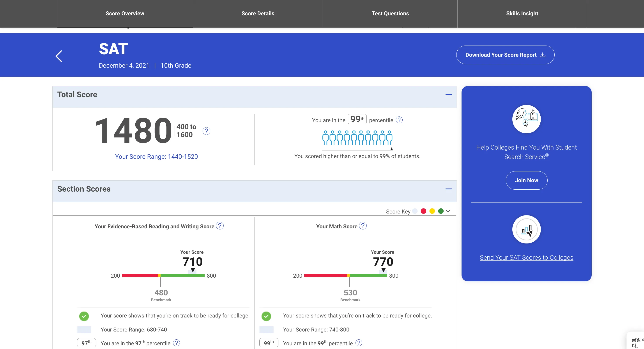This screenshot has height=349, width=644.
Task: Open the Test Questions tab
Action: 390,14
